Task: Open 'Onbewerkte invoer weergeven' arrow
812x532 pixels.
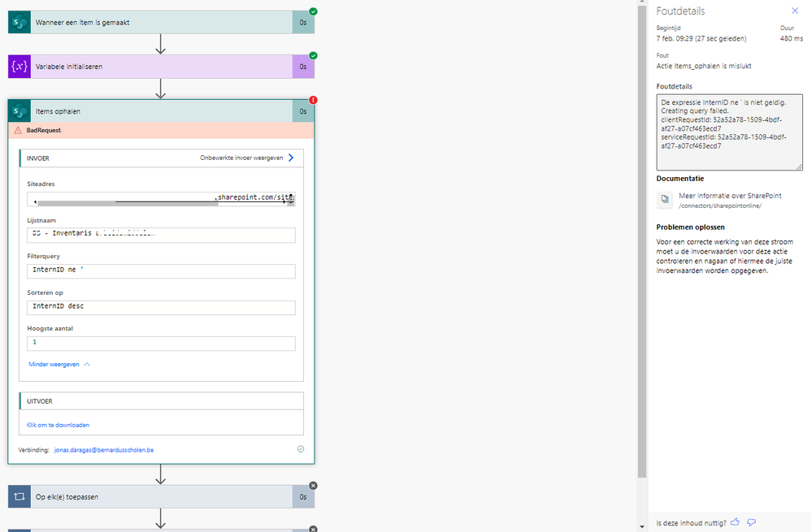Action: pyautogui.click(x=291, y=158)
